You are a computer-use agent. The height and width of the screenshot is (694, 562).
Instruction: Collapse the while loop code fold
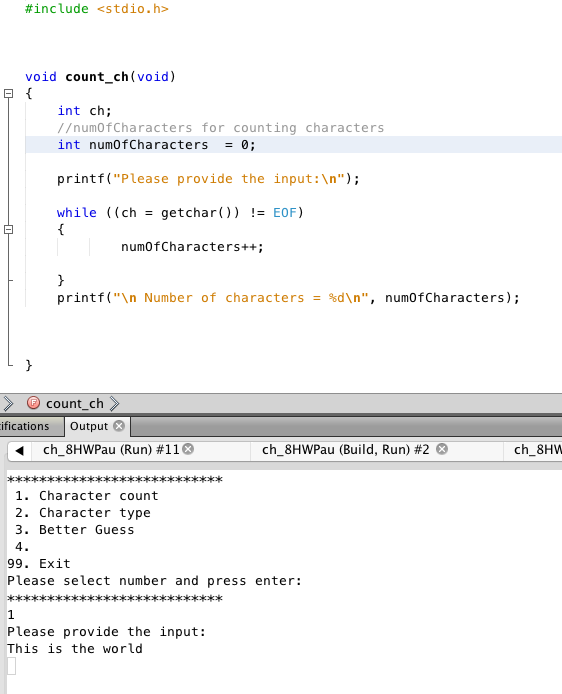(x=8, y=229)
